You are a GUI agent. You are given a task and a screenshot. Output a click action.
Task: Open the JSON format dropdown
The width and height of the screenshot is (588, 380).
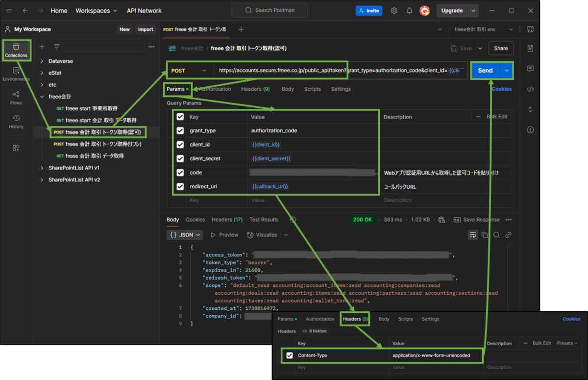185,235
